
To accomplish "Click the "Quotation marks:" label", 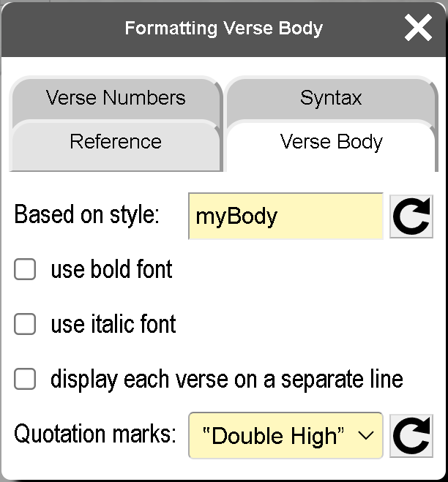I will tap(95, 434).
